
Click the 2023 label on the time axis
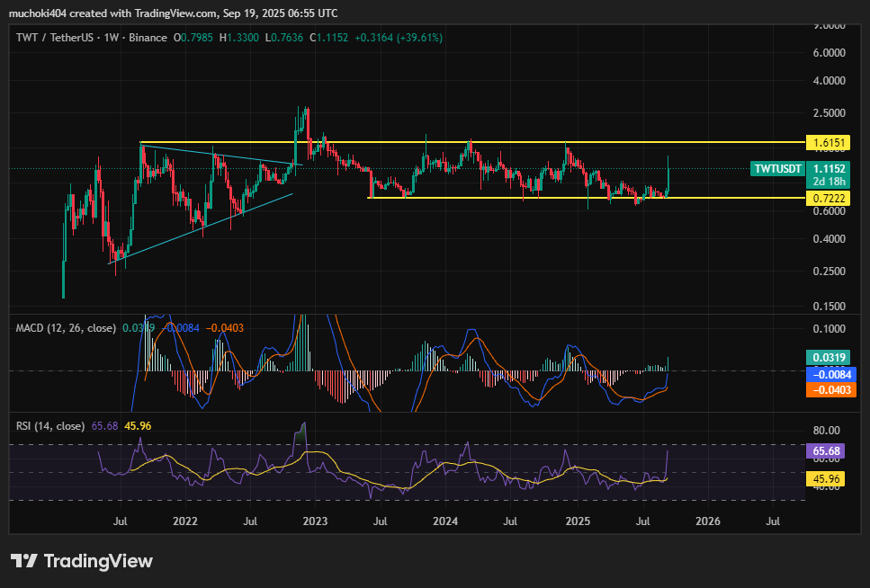tap(315, 521)
